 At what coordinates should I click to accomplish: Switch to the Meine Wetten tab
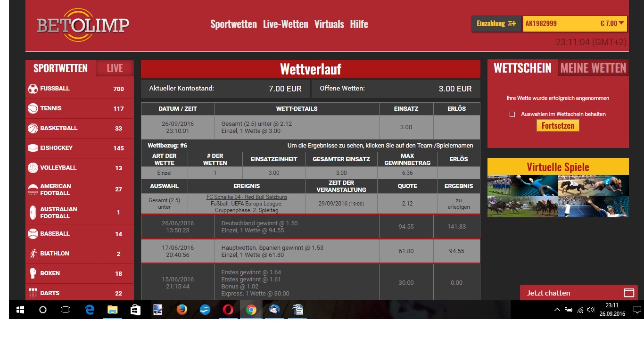pyautogui.click(x=594, y=68)
